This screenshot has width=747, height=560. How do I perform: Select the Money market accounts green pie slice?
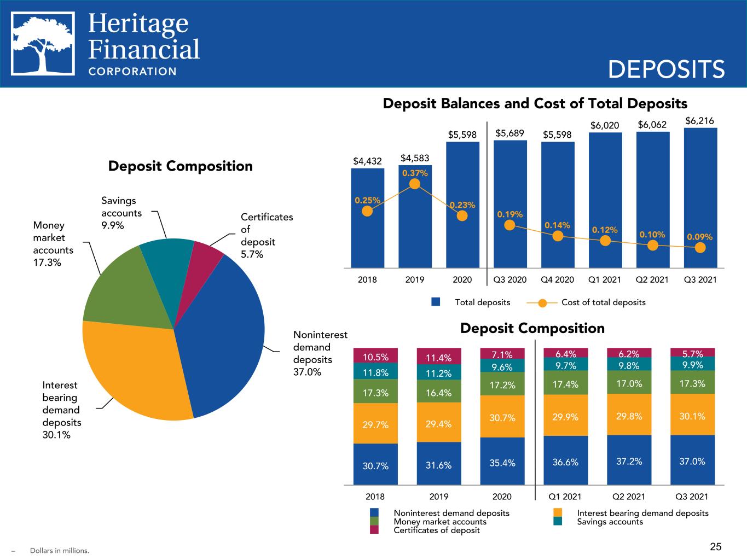[123, 290]
